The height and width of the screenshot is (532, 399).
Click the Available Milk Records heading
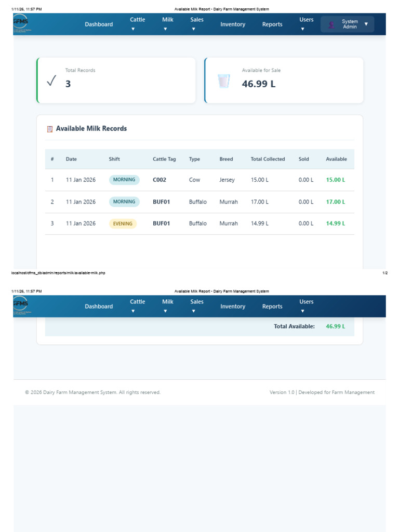(x=91, y=129)
